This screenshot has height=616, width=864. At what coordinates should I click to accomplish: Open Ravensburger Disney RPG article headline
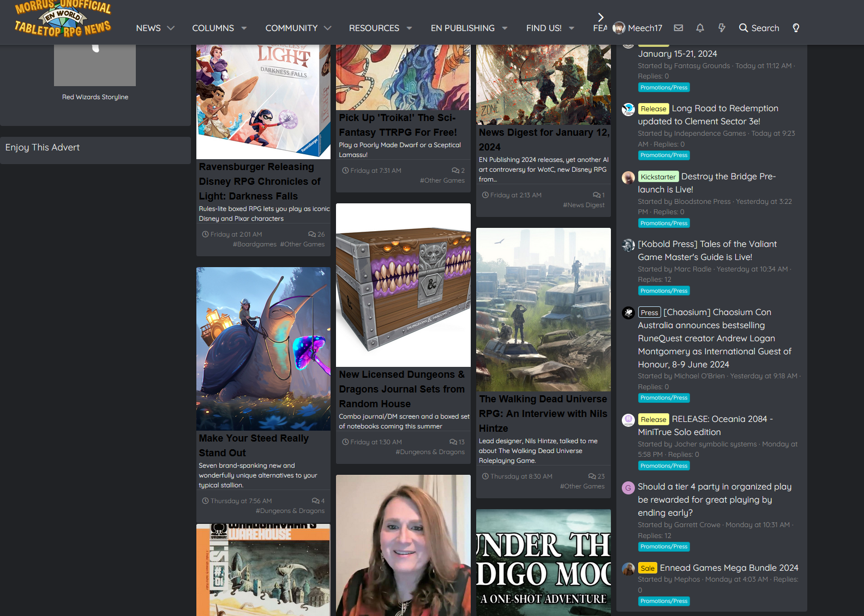coord(260,182)
